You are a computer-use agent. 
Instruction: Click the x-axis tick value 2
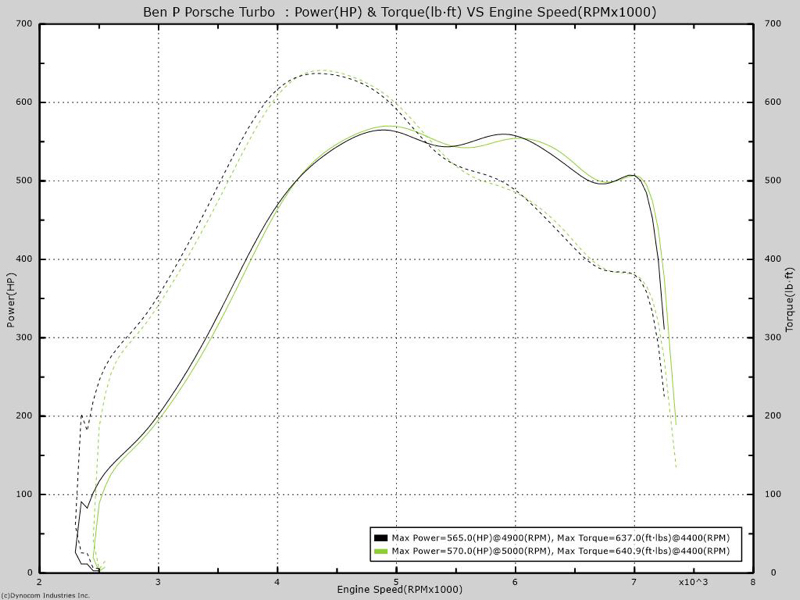(39, 582)
